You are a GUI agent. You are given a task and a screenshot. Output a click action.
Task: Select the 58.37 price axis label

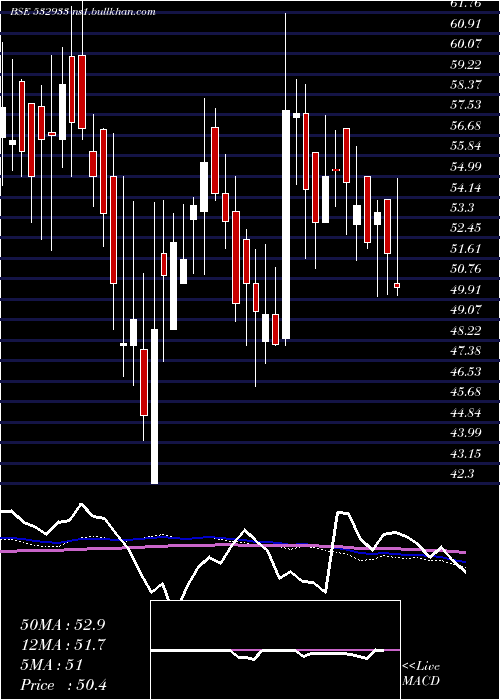coord(466,84)
